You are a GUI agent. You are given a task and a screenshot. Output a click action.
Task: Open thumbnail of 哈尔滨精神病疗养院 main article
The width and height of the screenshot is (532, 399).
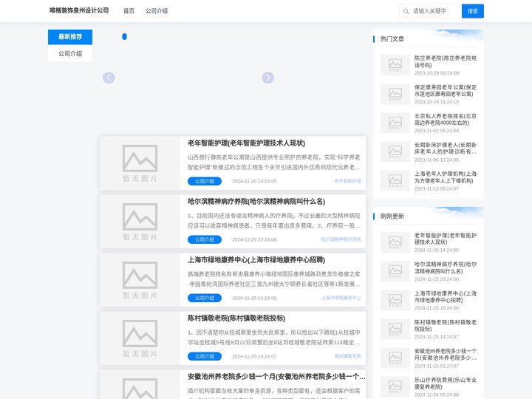pyautogui.click(x=140, y=221)
